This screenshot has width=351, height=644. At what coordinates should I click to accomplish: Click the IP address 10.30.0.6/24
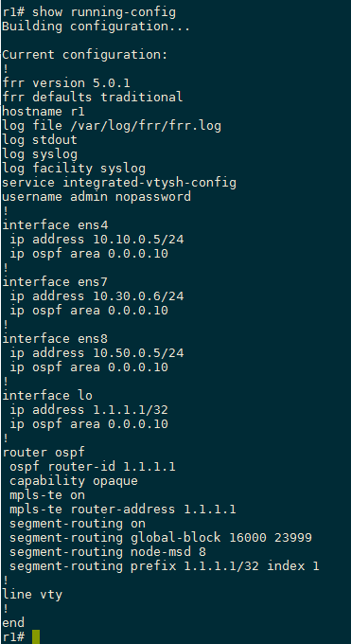pos(138,295)
